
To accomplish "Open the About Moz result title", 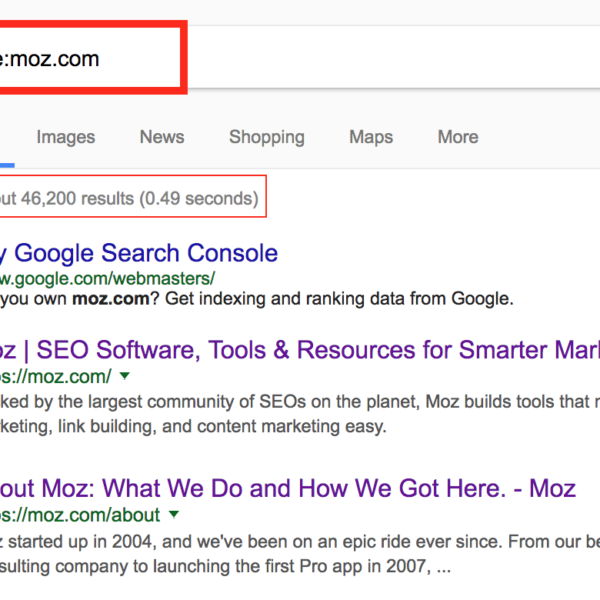I will (288, 488).
